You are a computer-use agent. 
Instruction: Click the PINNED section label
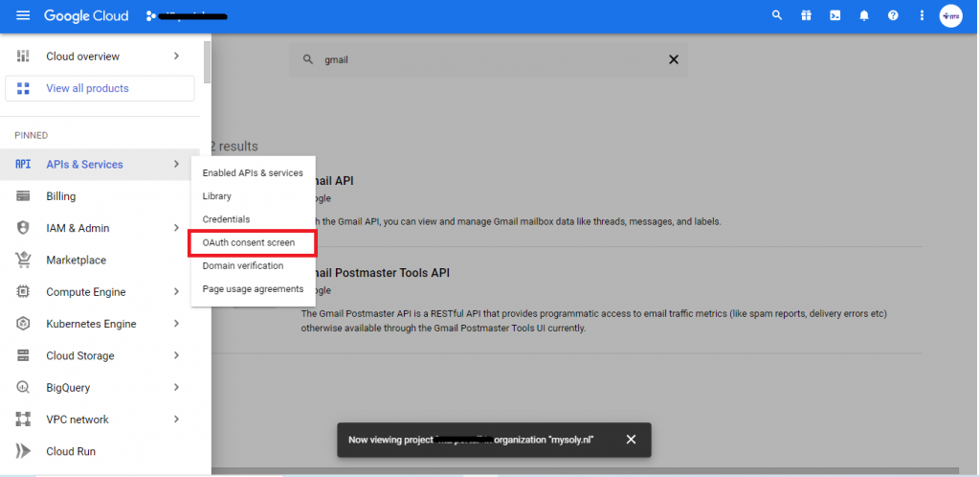pyautogui.click(x=32, y=136)
